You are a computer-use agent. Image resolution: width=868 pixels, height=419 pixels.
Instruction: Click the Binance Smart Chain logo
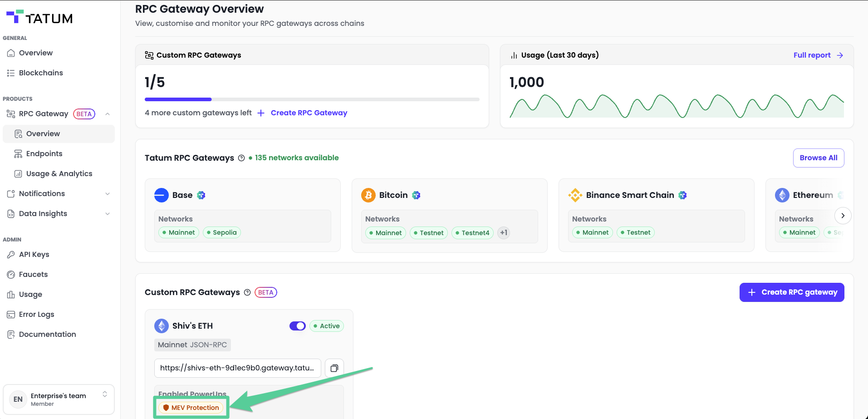coord(575,195)
